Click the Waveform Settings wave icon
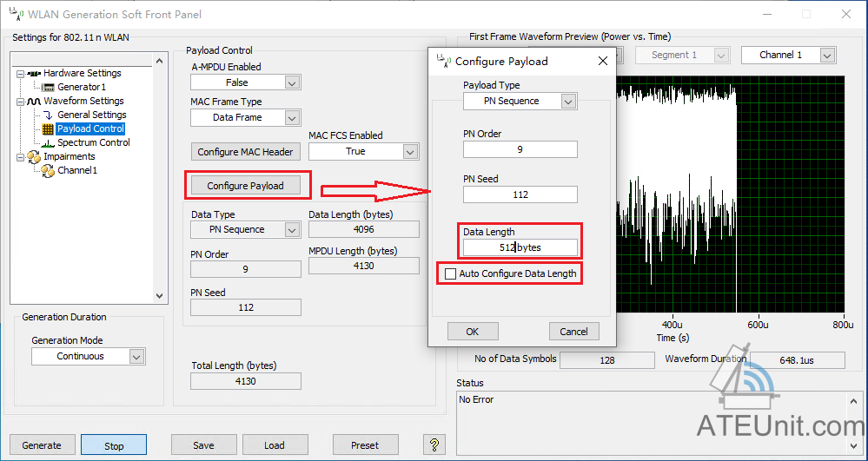 34,102
